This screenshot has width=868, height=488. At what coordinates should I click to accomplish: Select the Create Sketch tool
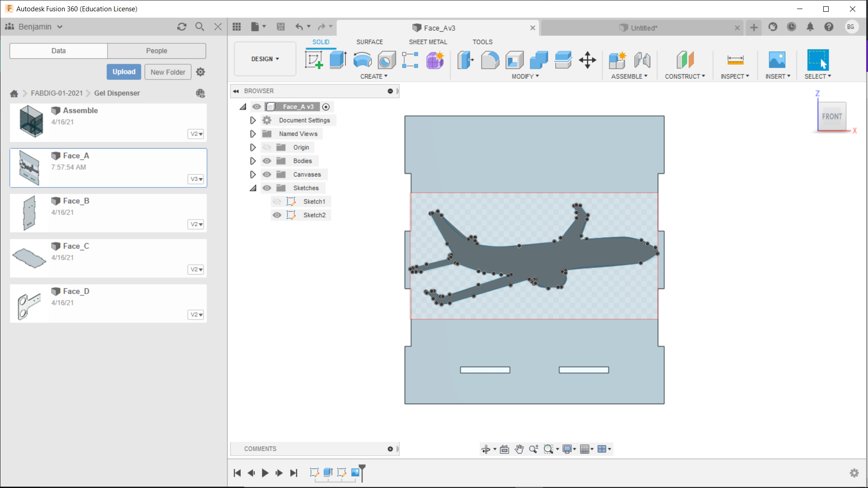314,60
